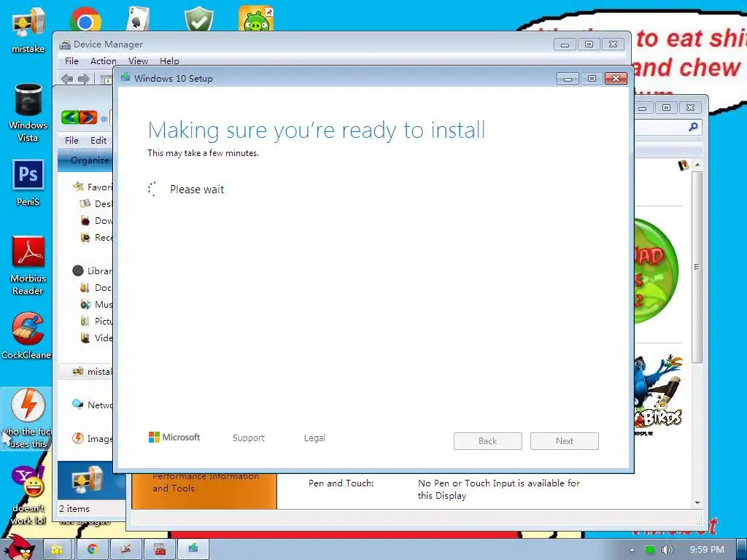Show hidden system tray icons
This screenshot has width=747, height=560.
(632, 550)
